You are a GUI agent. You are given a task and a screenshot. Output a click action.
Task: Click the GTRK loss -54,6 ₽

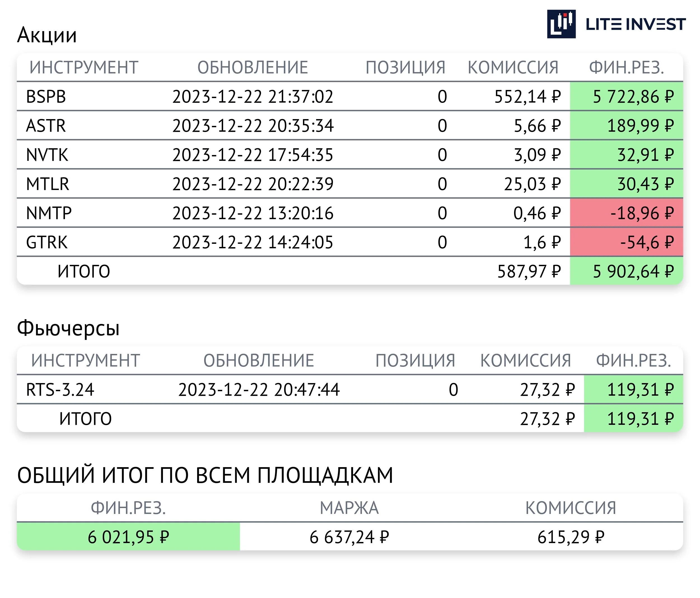(x=647, y=242)
